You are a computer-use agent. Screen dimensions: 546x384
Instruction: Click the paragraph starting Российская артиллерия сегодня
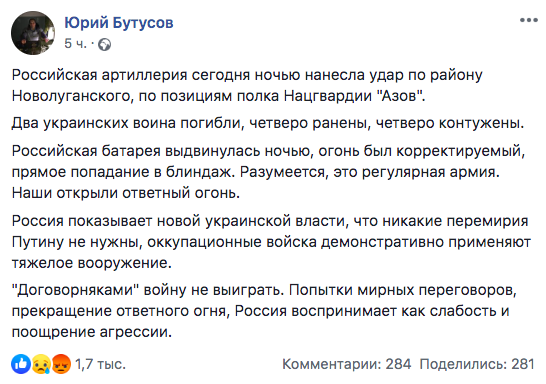[247, 86]
